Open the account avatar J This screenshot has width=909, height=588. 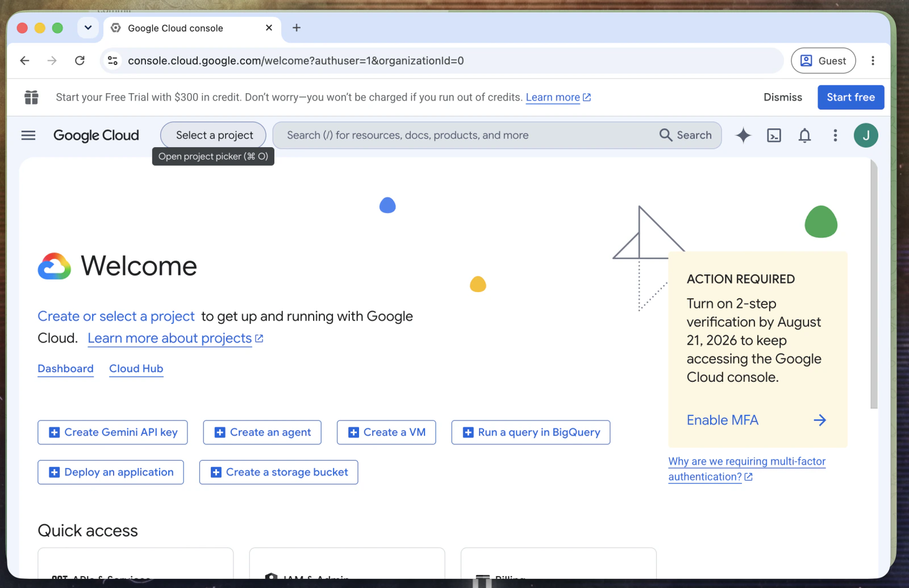(x=866, y=135)
